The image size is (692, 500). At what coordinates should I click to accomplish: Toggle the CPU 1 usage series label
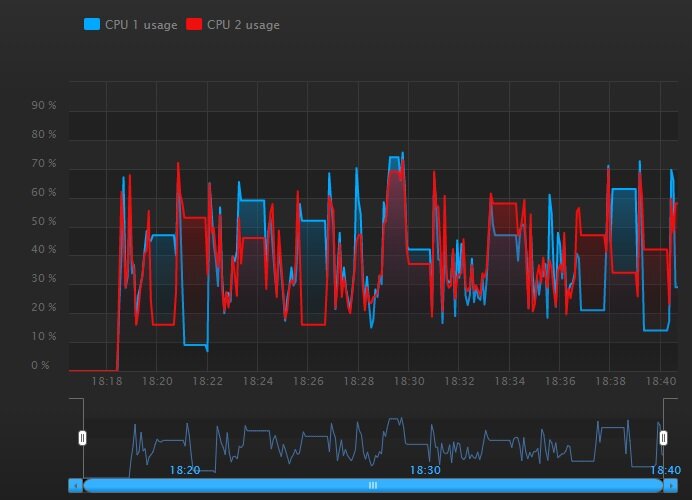[141, 25]
